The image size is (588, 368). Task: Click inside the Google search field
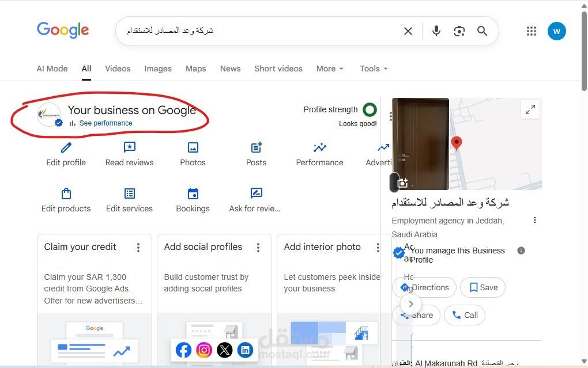[259, 31]
